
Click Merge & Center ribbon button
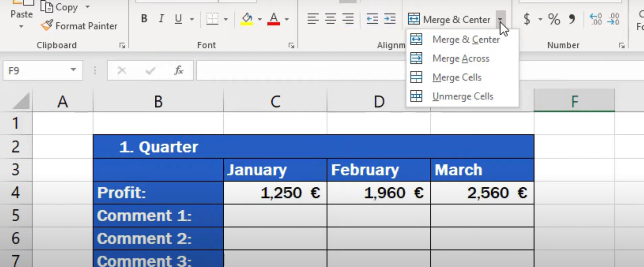(449, 19)
